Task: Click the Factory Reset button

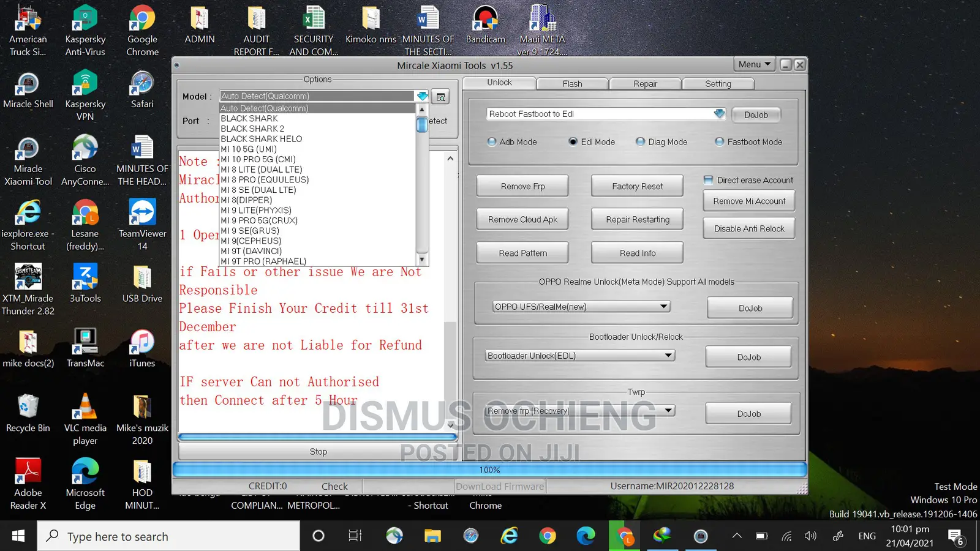Action: click(637, 186)
